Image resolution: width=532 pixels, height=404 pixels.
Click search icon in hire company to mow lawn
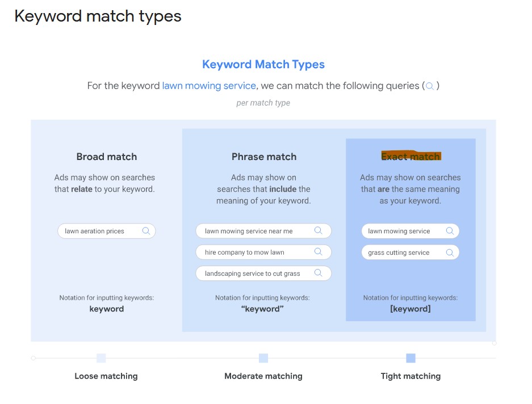(x=319, y=252)
